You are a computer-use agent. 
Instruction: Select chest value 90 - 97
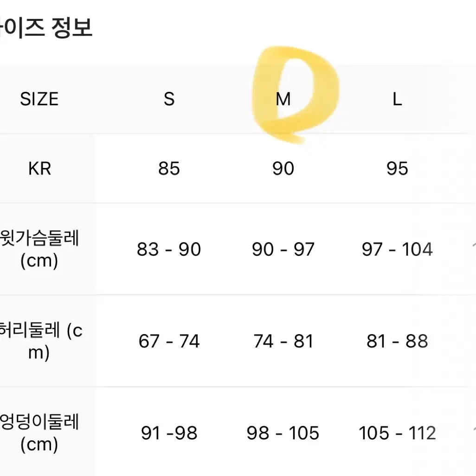tap(283, 249)
